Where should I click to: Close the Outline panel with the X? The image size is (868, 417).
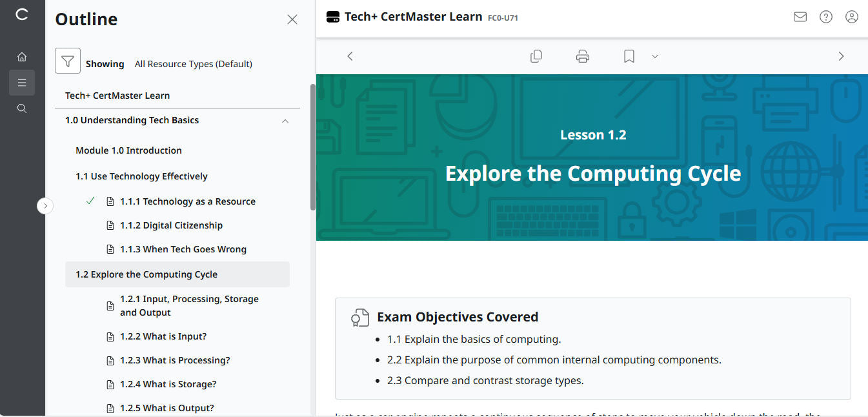tap(292, 19)
